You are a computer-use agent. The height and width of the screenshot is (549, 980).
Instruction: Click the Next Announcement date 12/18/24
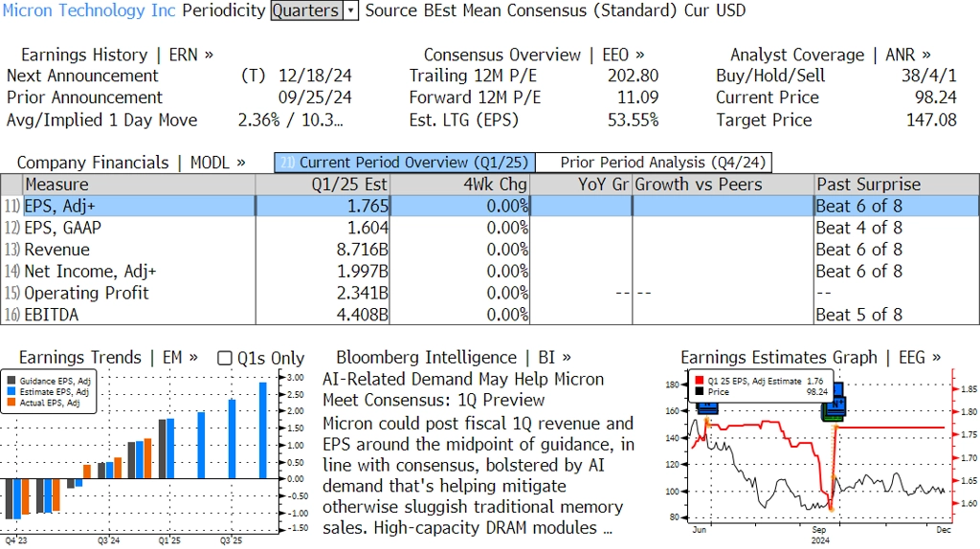pyautogui.click(x=315, y=76)
